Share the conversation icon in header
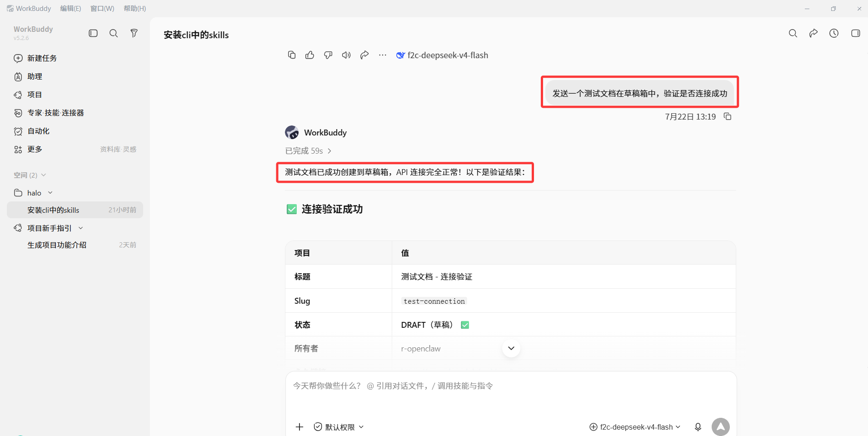The image size is (868, 436). click(813, 33)
